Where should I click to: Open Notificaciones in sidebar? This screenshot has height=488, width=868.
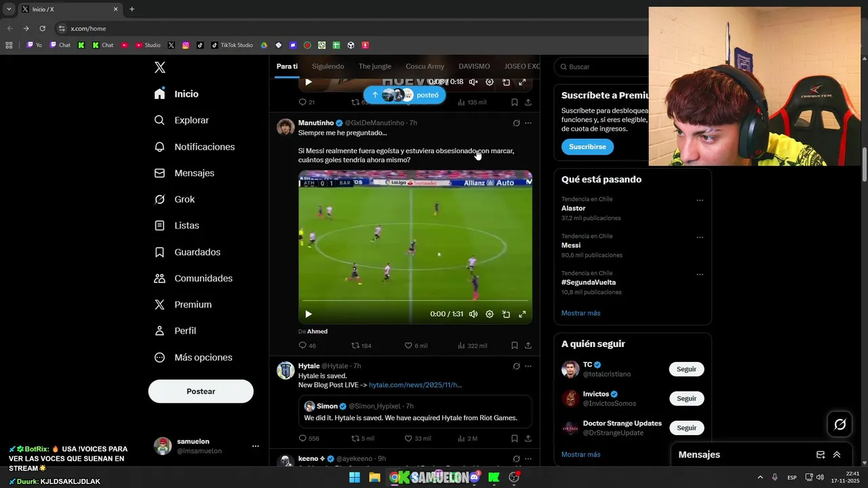[x=194, y=147]
